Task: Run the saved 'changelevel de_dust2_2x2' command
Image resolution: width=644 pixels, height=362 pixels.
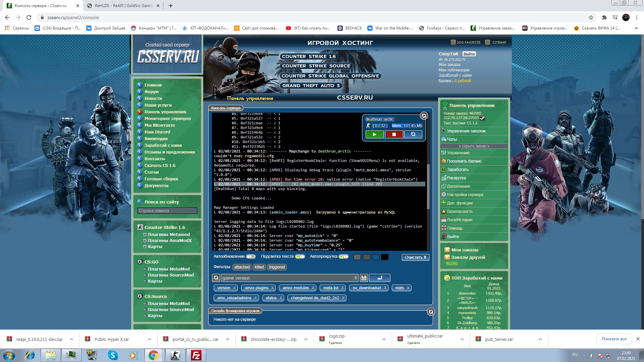Action: point(315,298)
